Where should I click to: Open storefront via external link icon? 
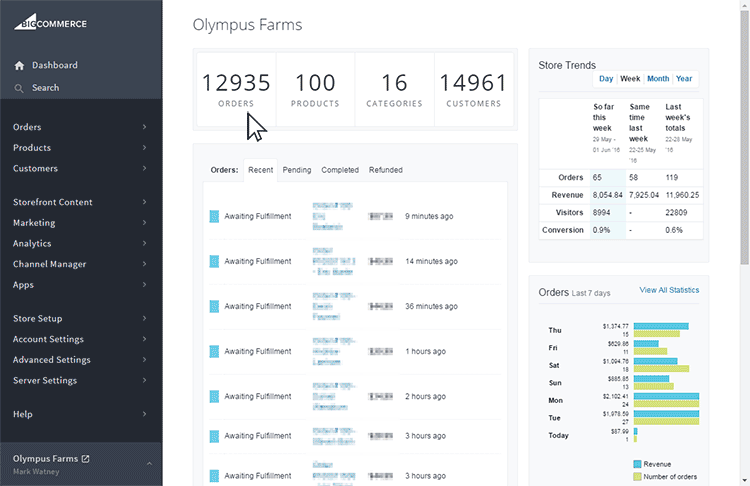pyautogui.click(x=86, y=459)
